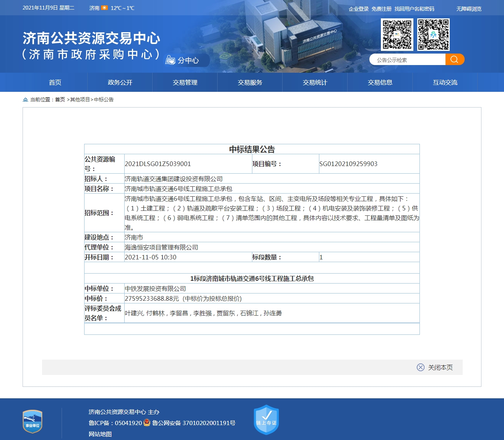Screen dimensions: 504x440
Task: Open the 互动交流 menu item
Action: 445,82
